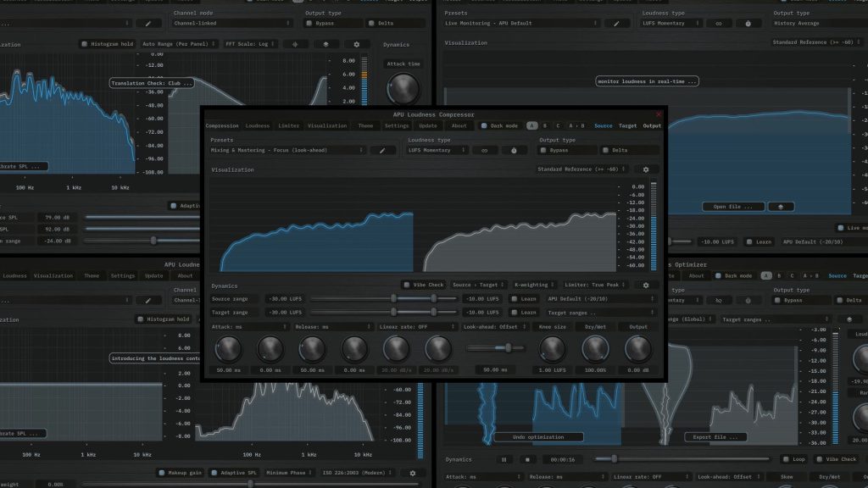Open the LUFS Momentary loudness type dropdown
This screenshot has width=868, height=488.
437,150
